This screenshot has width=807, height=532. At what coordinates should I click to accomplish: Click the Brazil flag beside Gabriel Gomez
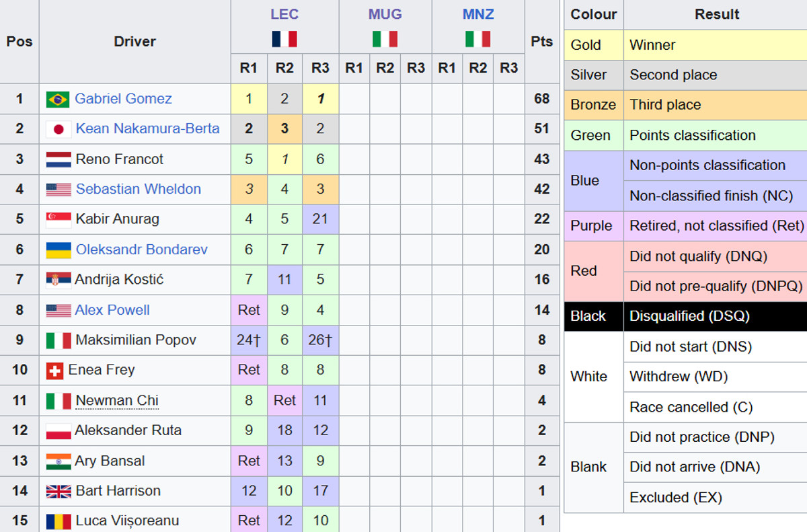(x=58, y=100)
